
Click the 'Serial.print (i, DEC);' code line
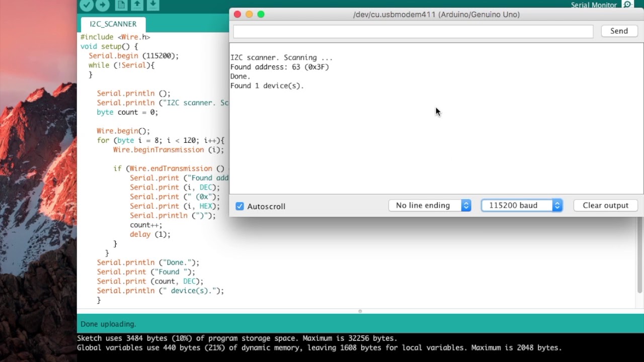pos(175,188)
